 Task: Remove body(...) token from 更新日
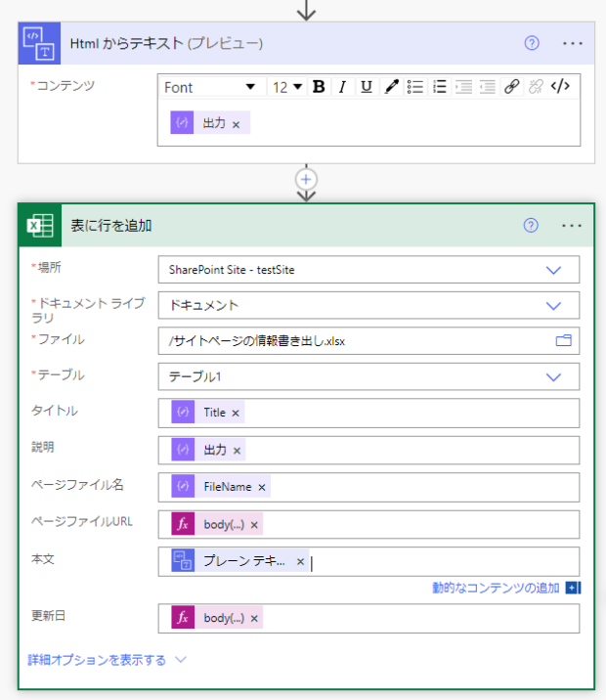(254, 619)
